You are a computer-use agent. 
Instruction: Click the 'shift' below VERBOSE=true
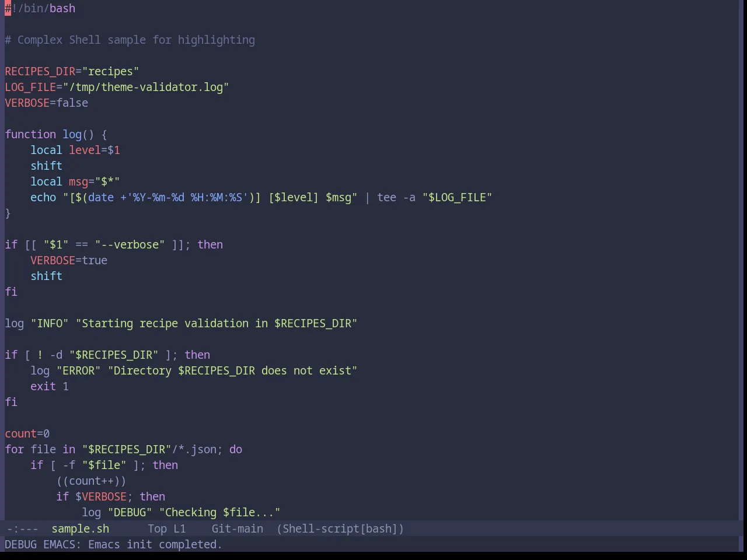pos(46,276)
